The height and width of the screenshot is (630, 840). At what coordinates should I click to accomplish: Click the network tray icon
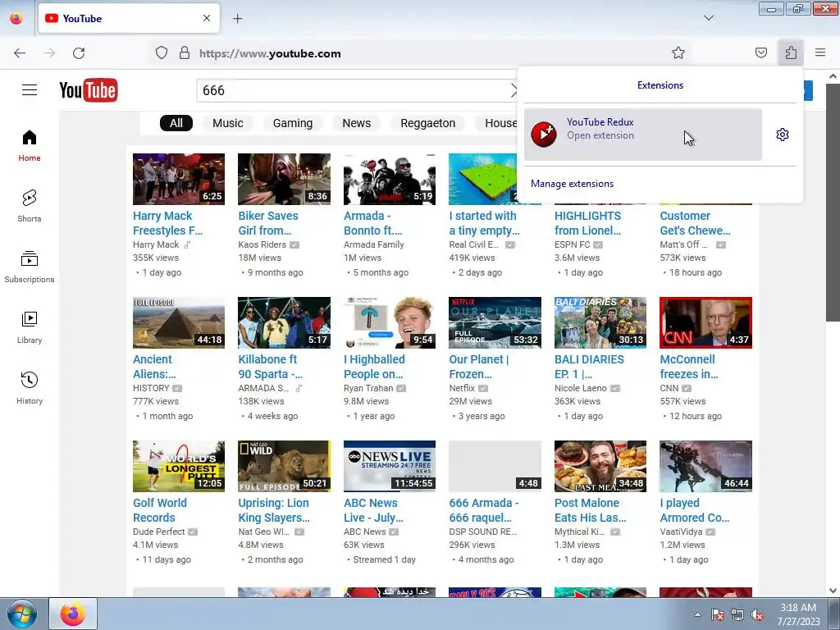[737, 615]
